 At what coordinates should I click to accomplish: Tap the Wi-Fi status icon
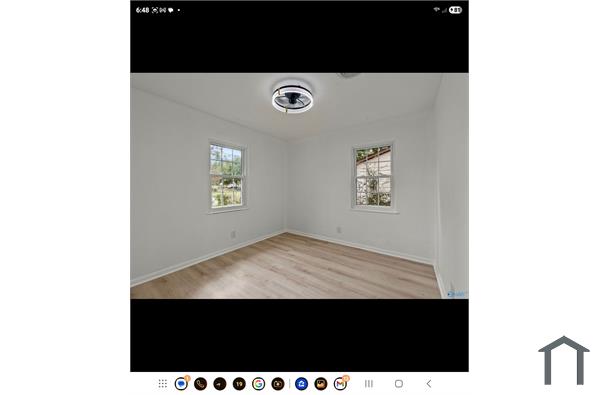[436, 10]
